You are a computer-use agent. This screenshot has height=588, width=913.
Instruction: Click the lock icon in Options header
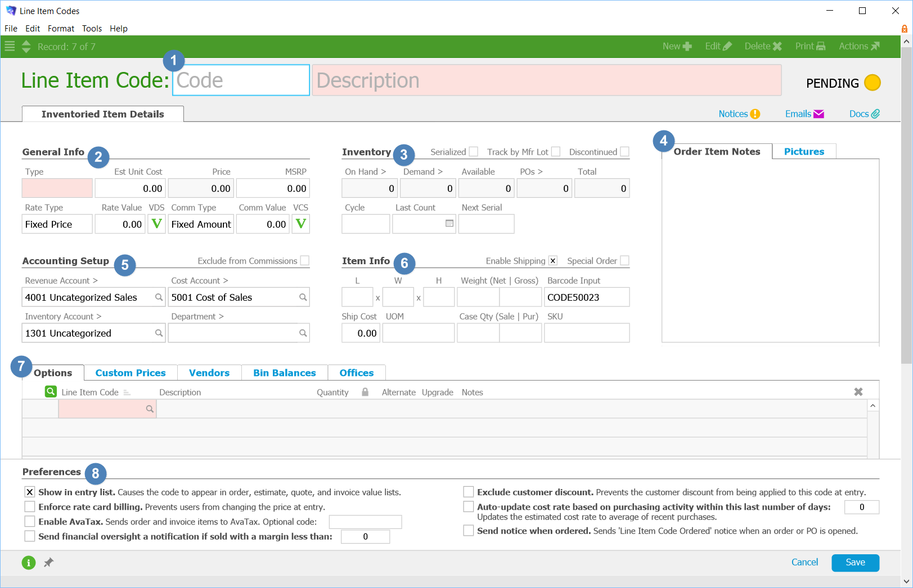coord(365,392)
